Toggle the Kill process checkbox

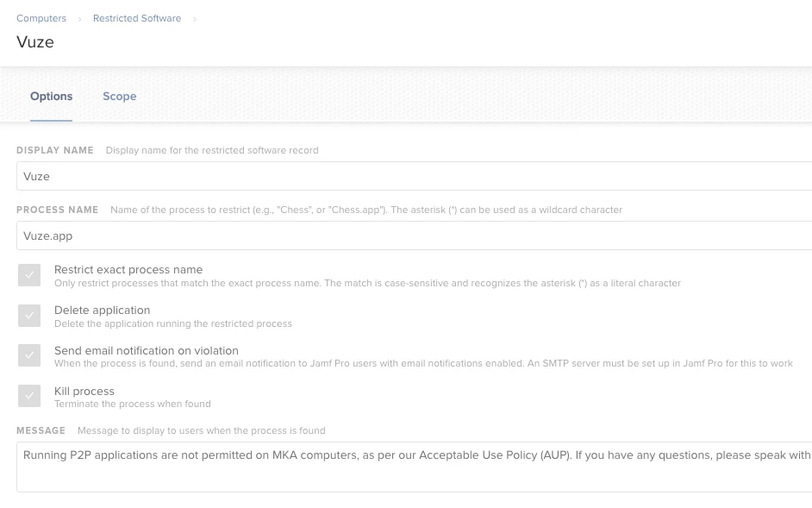tap(29, 396)
